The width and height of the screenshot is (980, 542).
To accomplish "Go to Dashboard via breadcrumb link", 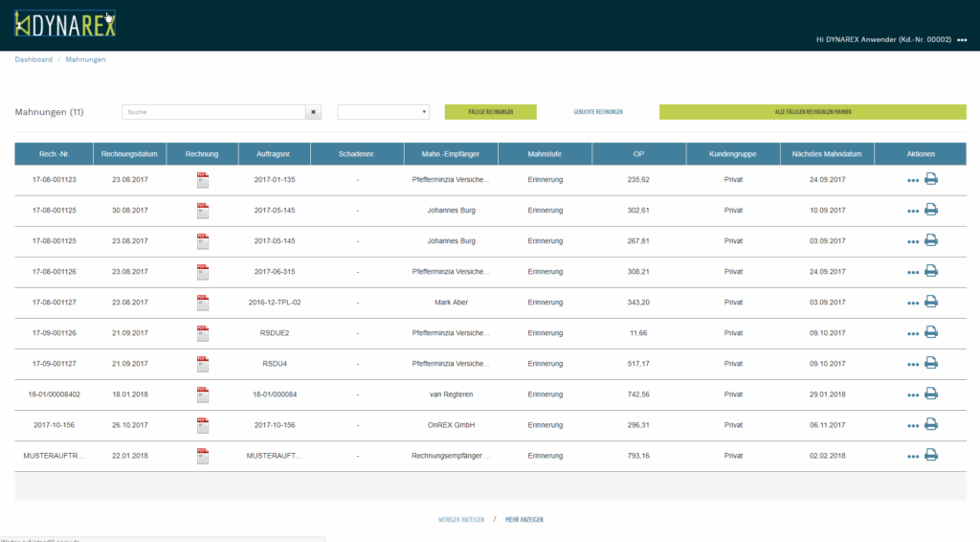I will point(33,59).
